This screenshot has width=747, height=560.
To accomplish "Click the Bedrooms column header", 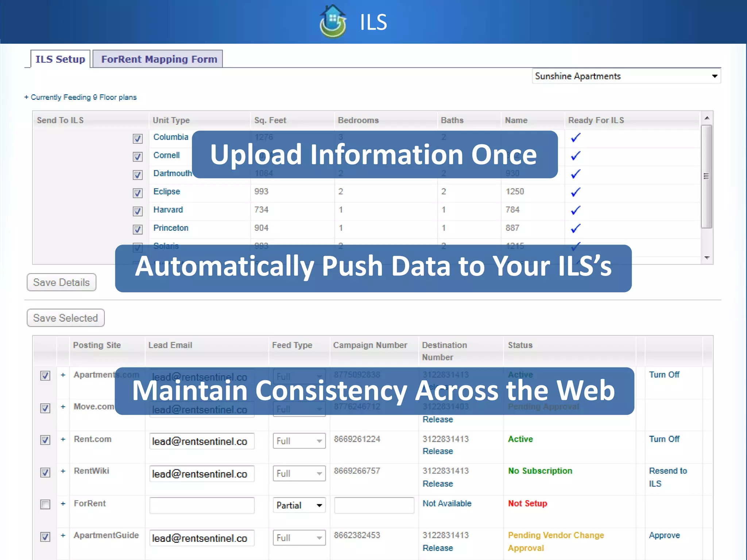I will click(x=358, y=120).
